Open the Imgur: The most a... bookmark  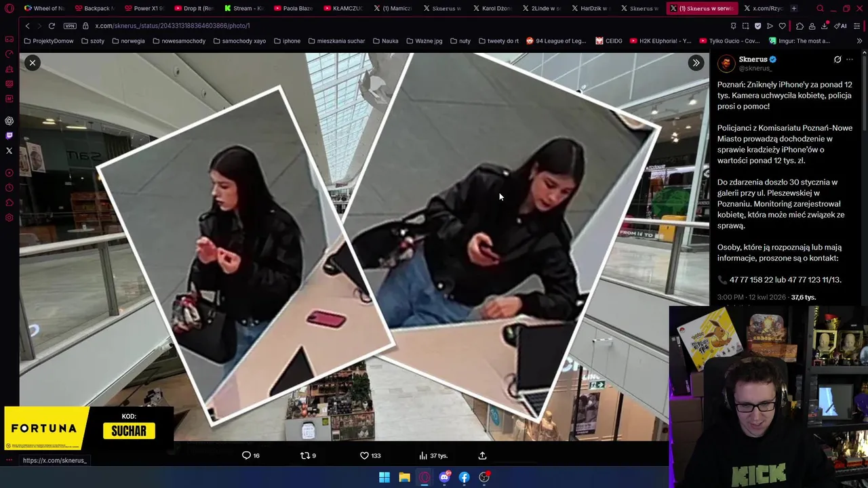point(799,41)
